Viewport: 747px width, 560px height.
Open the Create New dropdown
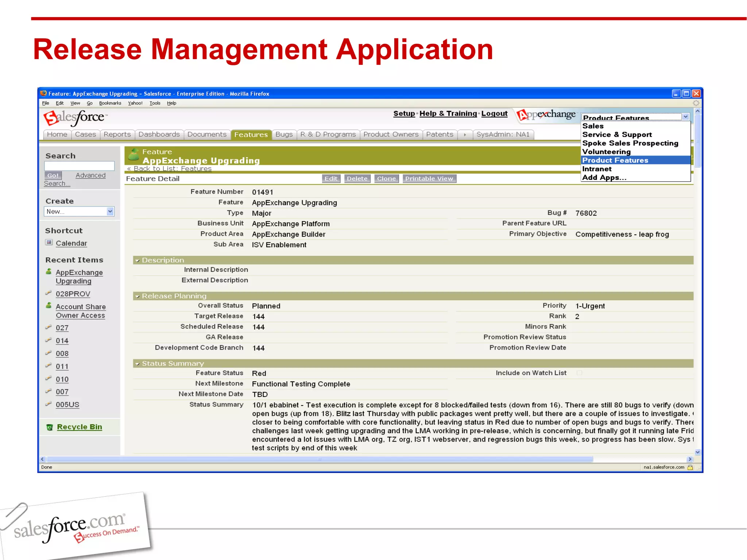(79, 211)
